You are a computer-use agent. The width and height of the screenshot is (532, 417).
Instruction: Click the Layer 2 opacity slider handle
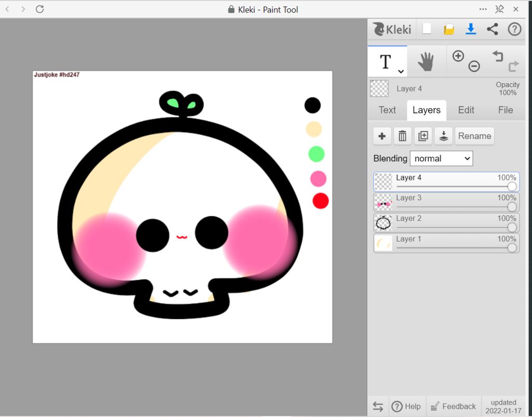tap(512, 228)
